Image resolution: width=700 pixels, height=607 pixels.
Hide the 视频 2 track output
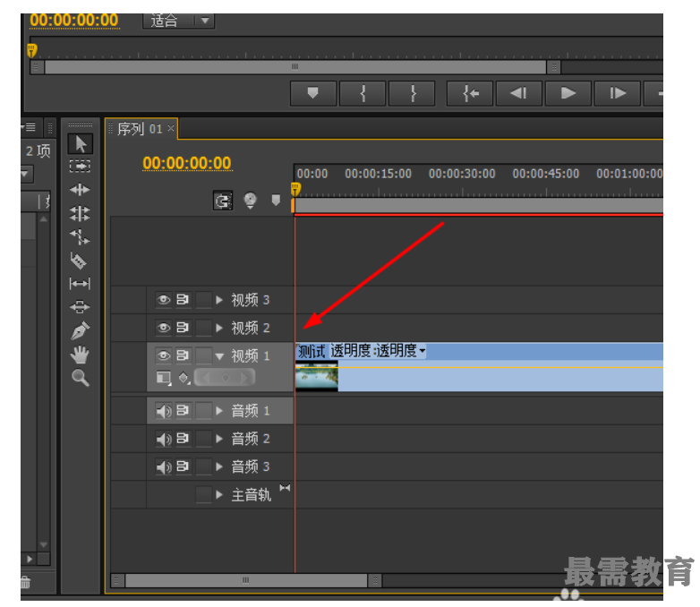point(164,328)
